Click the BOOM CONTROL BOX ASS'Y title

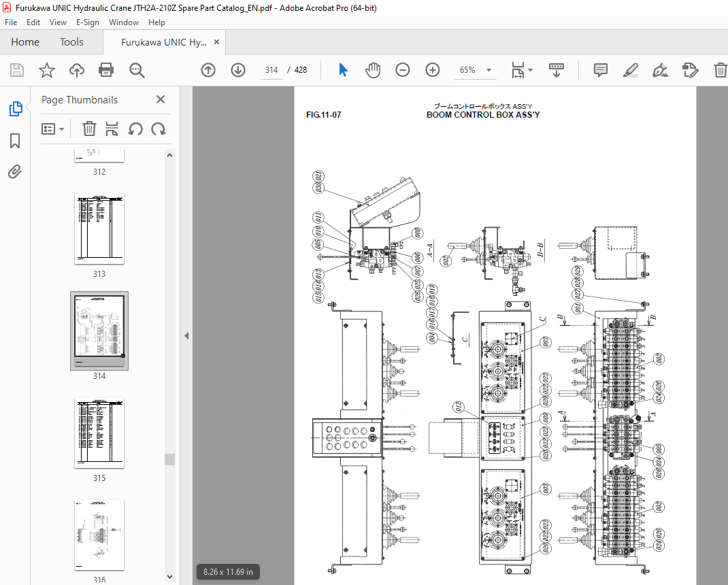coord(483,115)
